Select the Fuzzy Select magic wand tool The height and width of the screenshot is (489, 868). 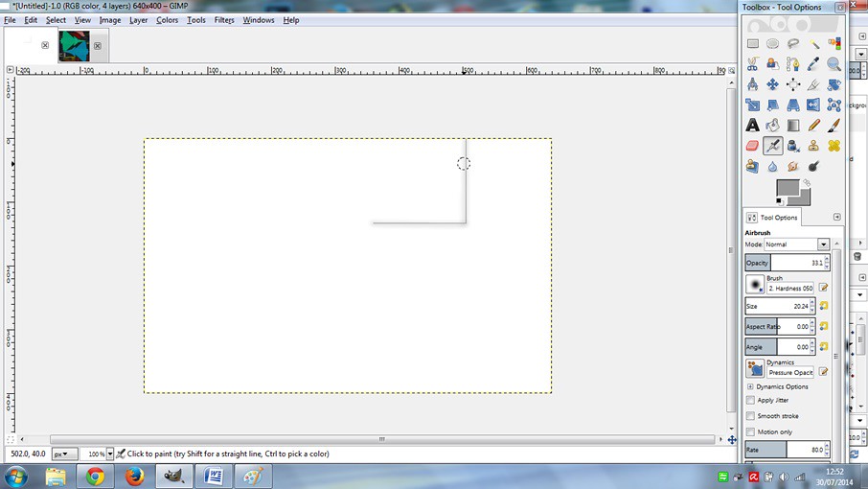(813, 44)
